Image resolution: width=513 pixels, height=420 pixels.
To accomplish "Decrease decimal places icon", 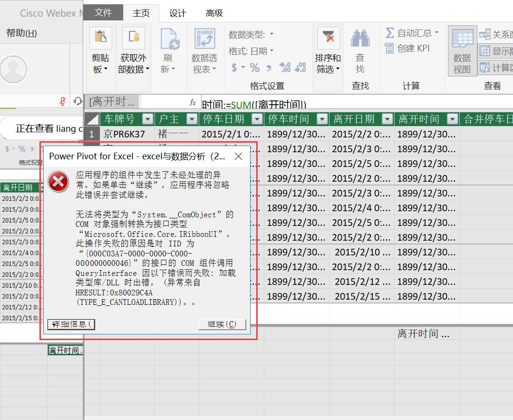I will coord(300,67).
